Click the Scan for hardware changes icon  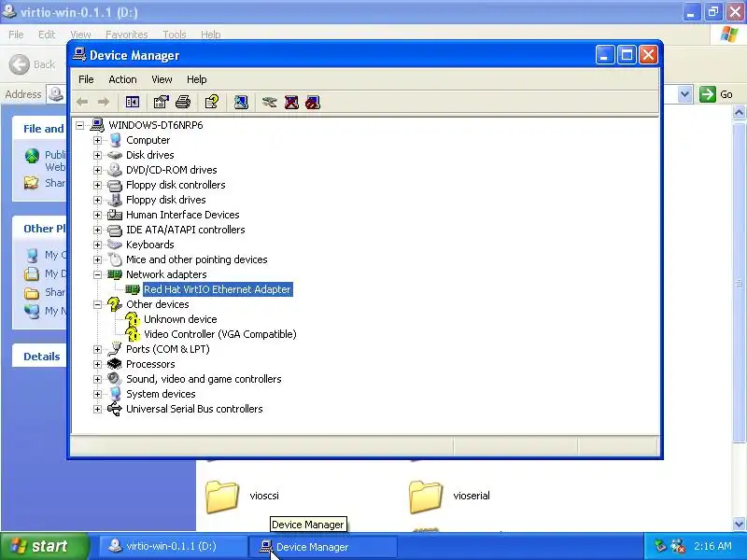pos(241,102)
